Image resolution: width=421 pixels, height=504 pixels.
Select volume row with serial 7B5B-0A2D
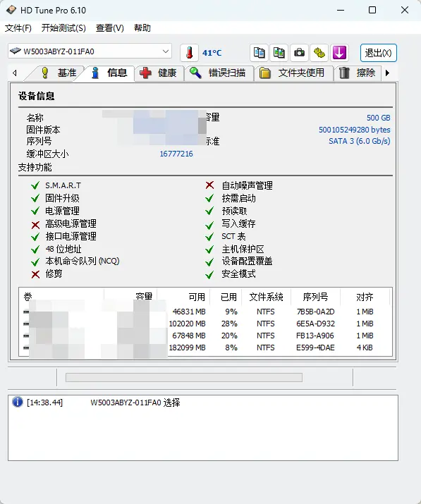pos(205,312)
